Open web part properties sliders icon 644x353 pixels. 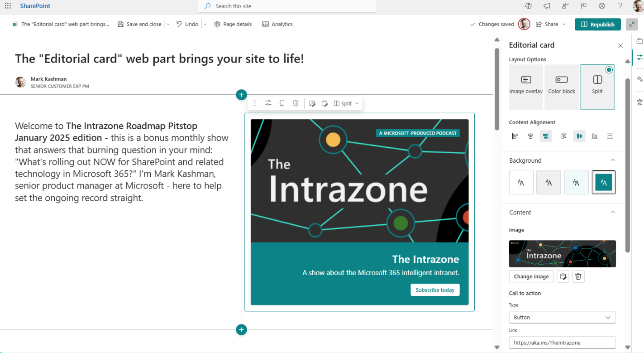pos(268,103)
